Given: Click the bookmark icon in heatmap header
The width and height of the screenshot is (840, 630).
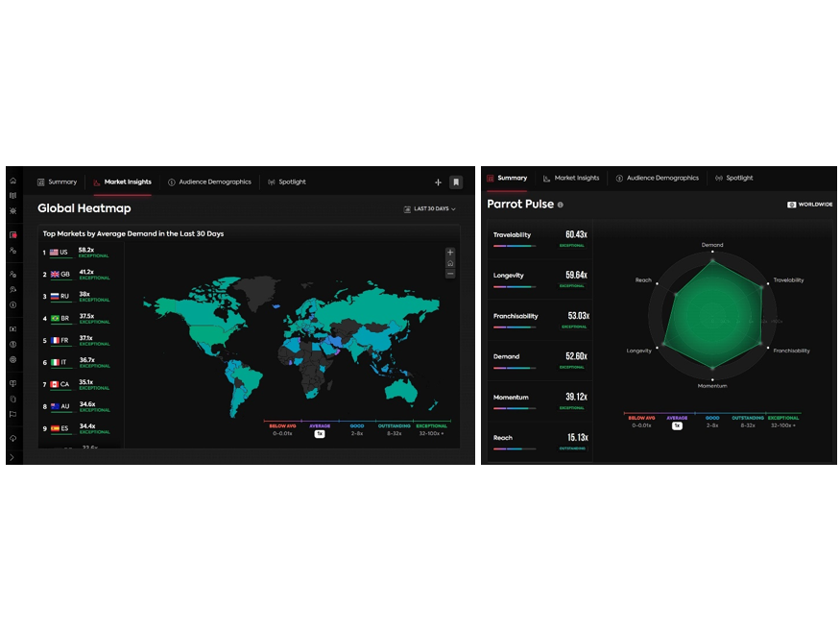Looking at the screenshot, I should [x=456, y=182].
